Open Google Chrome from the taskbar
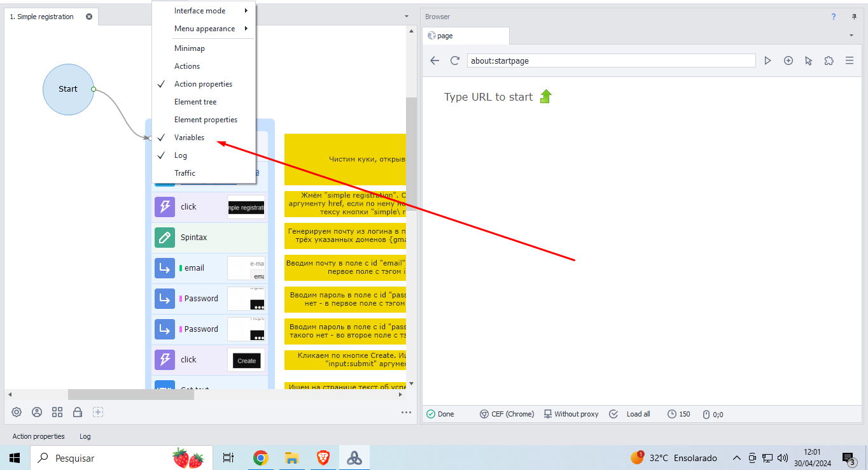Image resolution: width=868 pixels, height=470 pixels. [260, 457]
